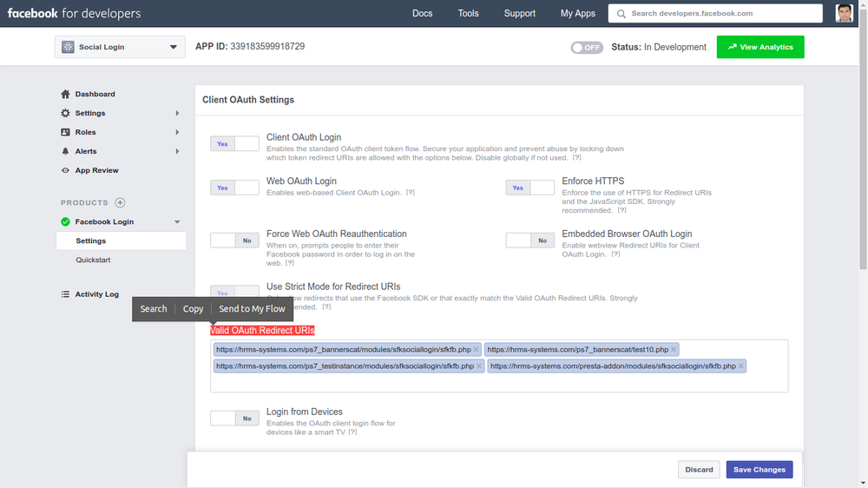Toggle the app status OFF switch
868x488 pixels.
[x=587, y=48]
